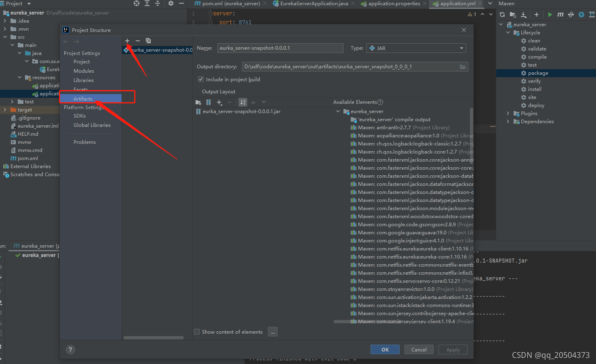
Task: Open the Add Copy Of plus menu
Action: tap(219, 103)
